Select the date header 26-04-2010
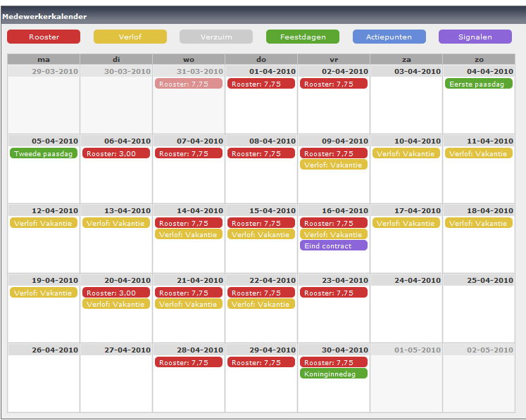 44,350
